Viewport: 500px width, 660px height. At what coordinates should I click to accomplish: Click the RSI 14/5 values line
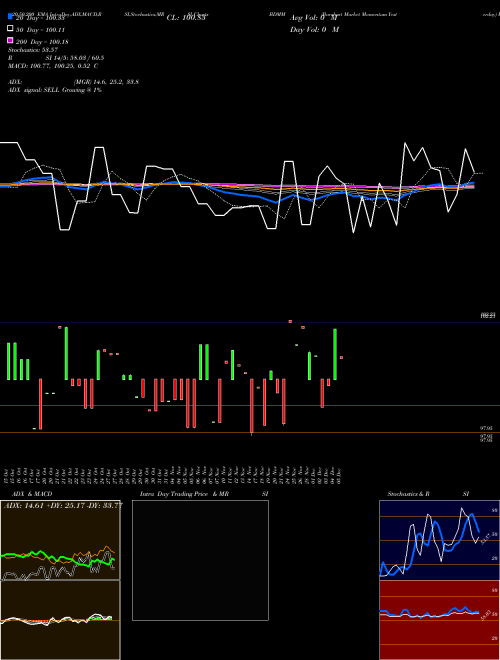56,58
